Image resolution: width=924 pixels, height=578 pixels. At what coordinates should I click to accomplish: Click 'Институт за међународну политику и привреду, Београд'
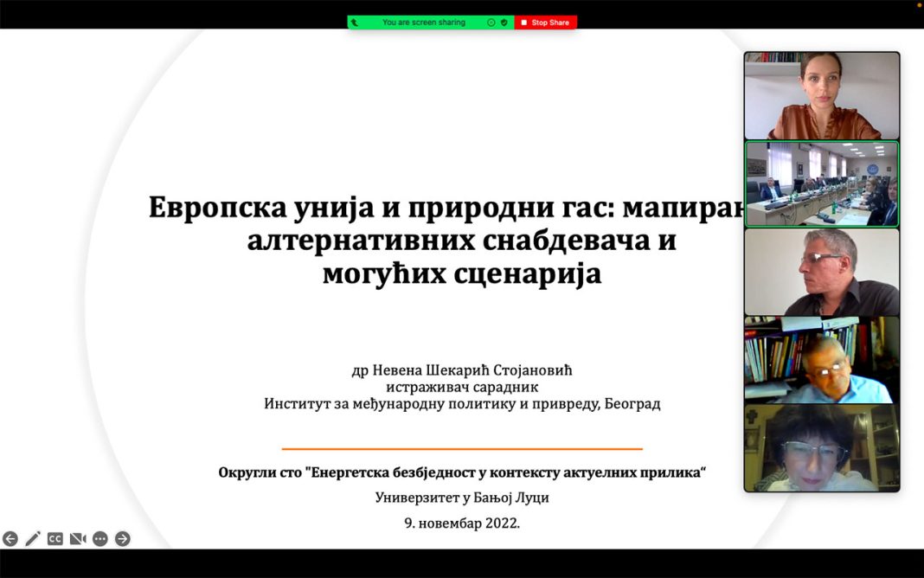pos(462,403)
